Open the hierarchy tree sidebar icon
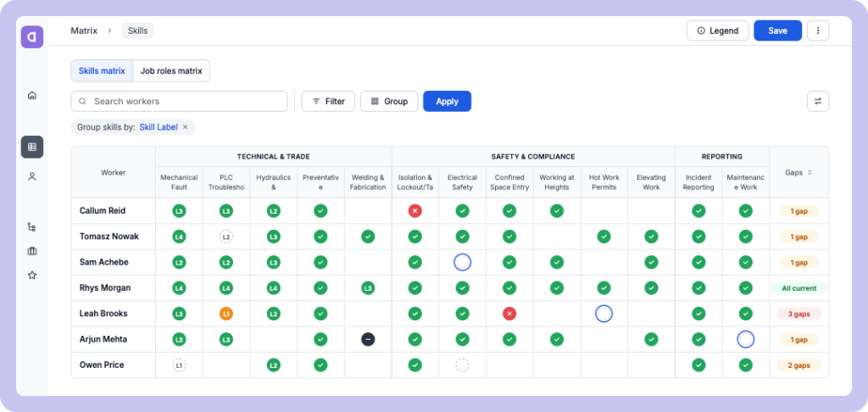The height and width of the screenshot is (412, 868). 32,227
